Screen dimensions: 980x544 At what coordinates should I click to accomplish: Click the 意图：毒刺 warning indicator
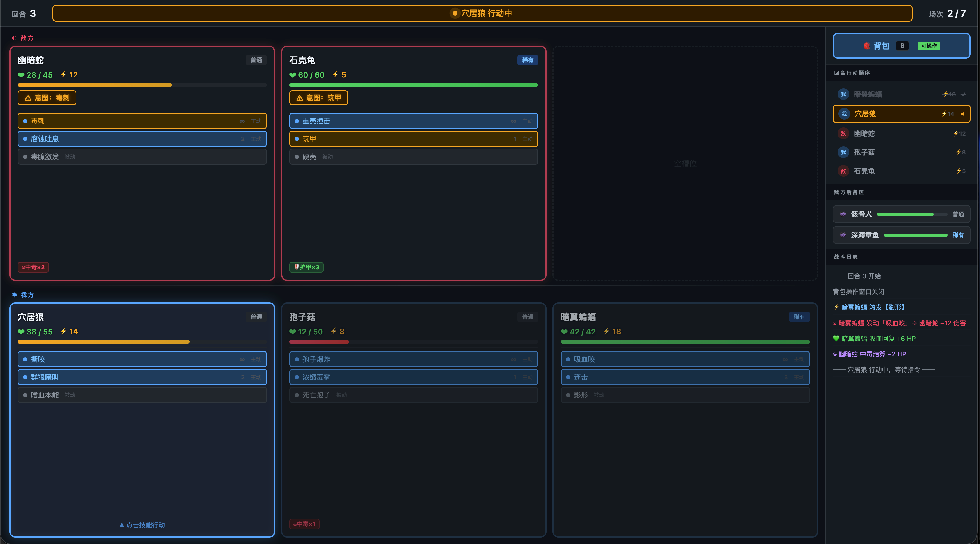(x=47, y=98)
